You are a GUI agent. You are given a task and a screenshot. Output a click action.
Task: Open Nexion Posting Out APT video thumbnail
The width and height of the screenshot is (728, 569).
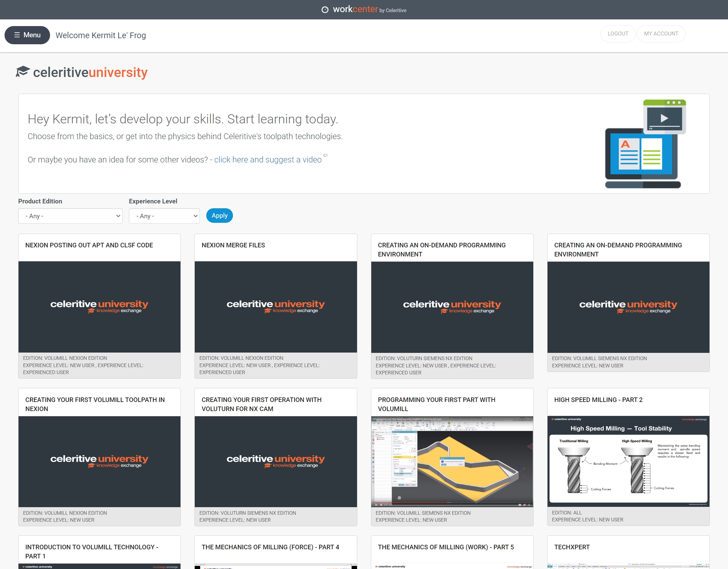coord(99,306)
